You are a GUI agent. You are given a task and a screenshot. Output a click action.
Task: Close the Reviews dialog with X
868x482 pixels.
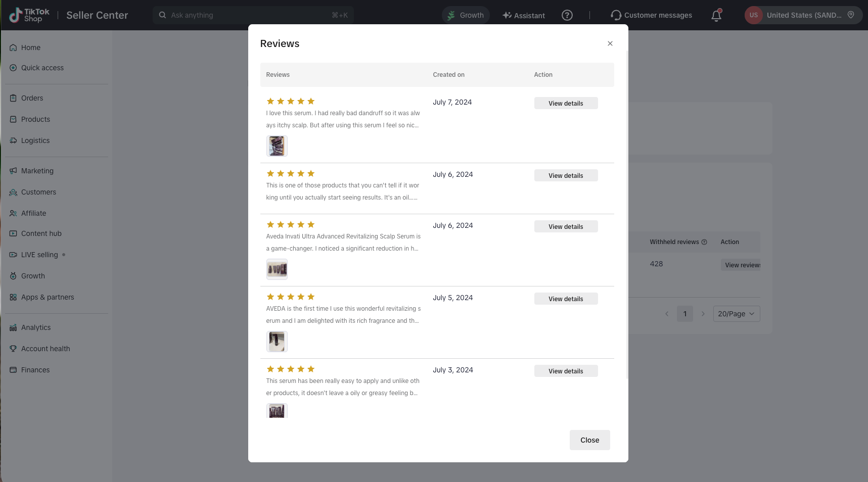(610, 43)
